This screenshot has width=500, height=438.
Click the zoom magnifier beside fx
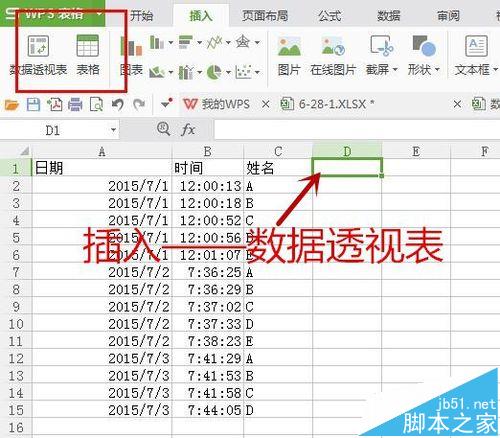tap(163, 129)
